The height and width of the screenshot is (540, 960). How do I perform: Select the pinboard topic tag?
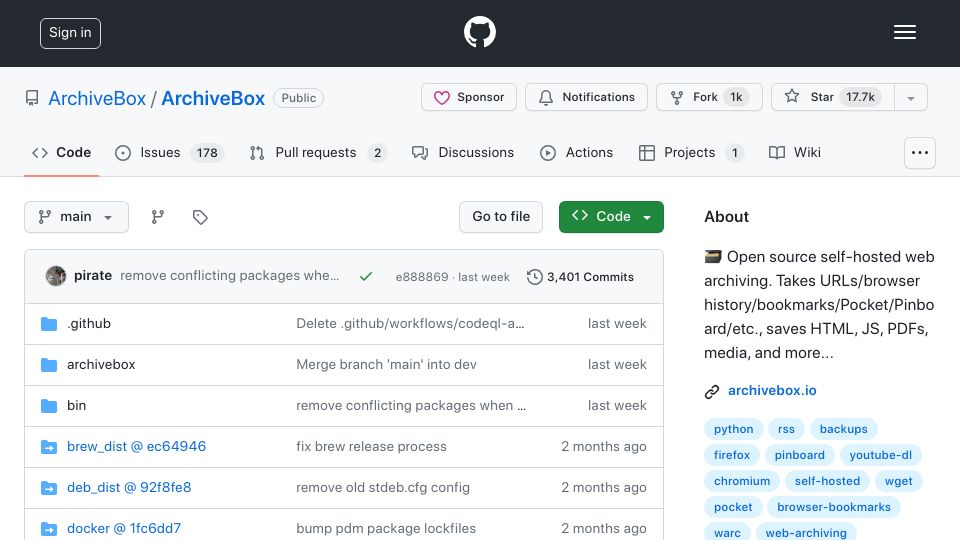[x=800, y=455]
